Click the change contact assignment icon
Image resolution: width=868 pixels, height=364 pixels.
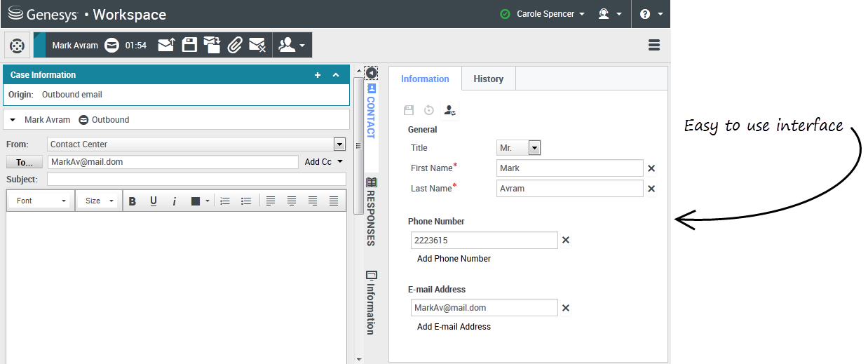coord(450,110)
